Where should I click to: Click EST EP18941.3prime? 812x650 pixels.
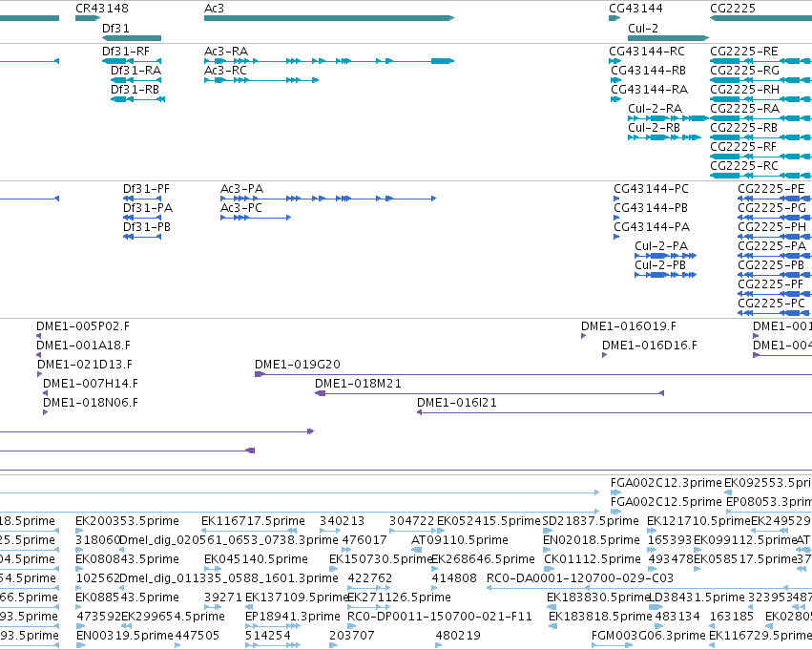tap(293, 617)
